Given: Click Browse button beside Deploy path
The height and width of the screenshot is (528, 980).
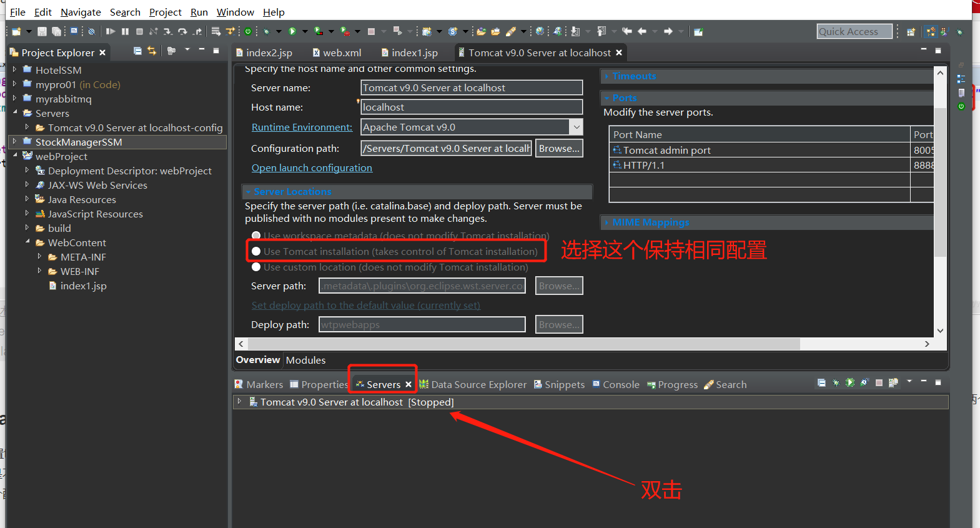Looking at the screenshot, I should coord(559,324).
